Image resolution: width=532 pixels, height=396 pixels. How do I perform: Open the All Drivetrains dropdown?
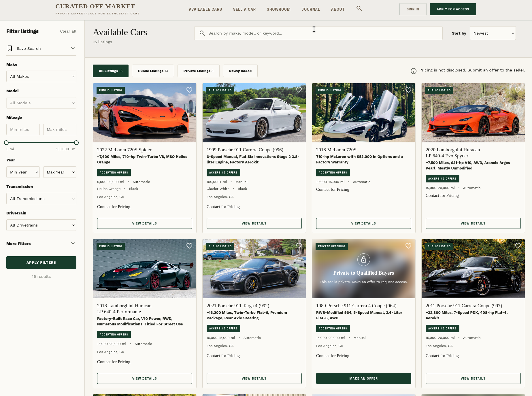(x=41, y=225)
